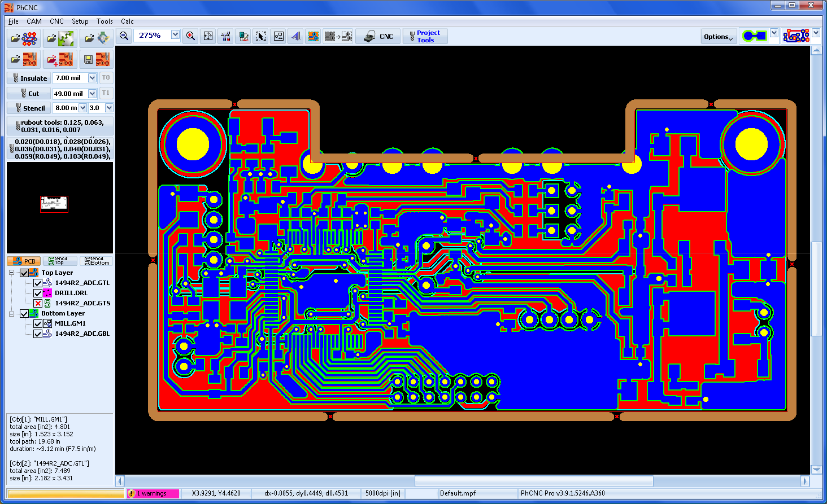Open the zoom percentage dropdown
Screen dimensions: 827x504
coord(175,35)
